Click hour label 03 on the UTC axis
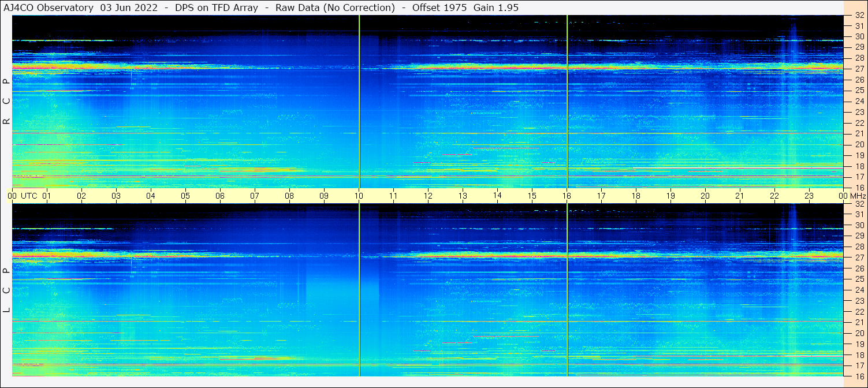Screen dimensions: 868x388 pos(116,196)
